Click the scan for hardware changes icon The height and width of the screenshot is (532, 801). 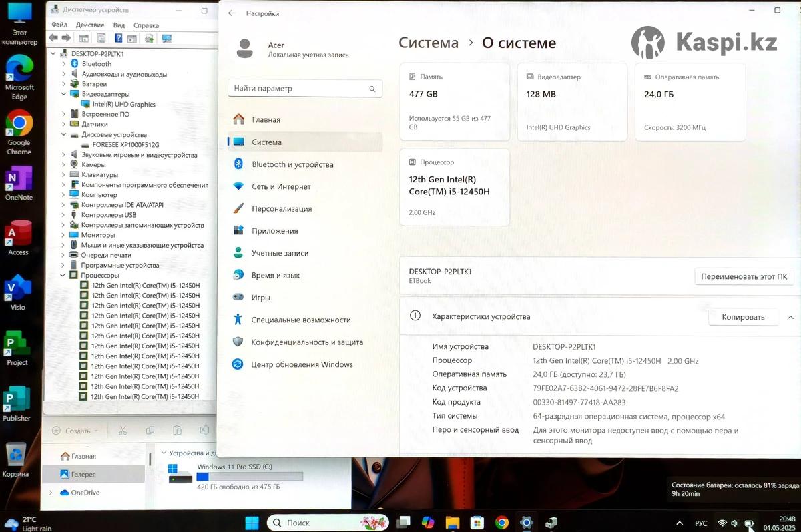[149, 38]
